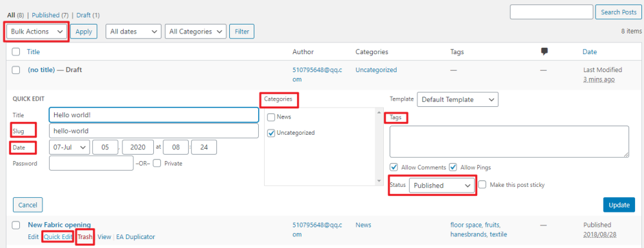Screen dimensions: 644x248
Task: Click the Title field with Hello world!
Action: (154, 115)
